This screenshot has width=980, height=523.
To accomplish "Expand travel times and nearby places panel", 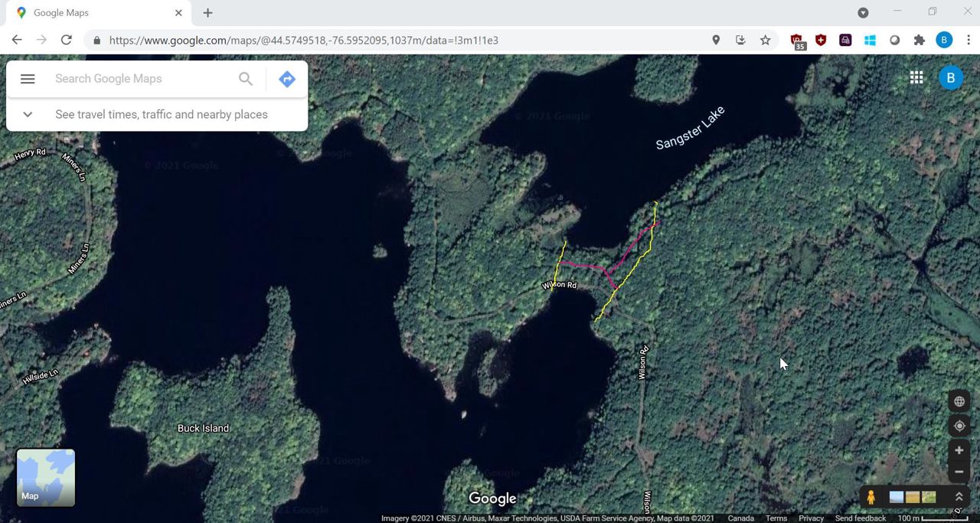I will [28, 114].
